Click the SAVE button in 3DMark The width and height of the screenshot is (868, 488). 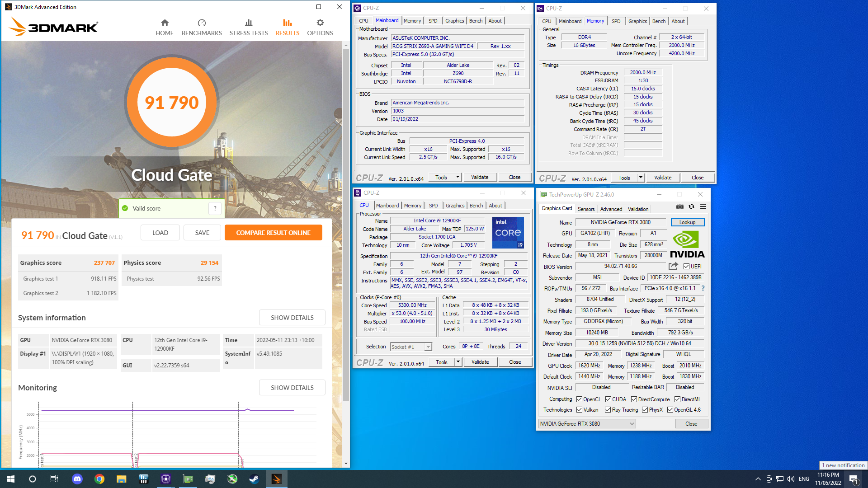pyautogui.click(x=202, y=233)
